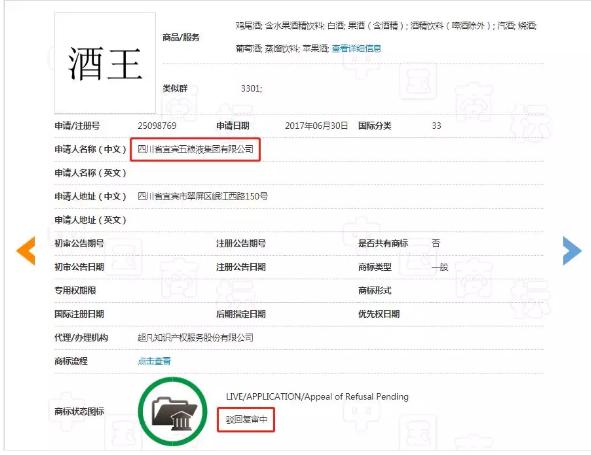
Task: Open the 酒王 trademark image
Action: pyautogui.click(x=105, y=63)
